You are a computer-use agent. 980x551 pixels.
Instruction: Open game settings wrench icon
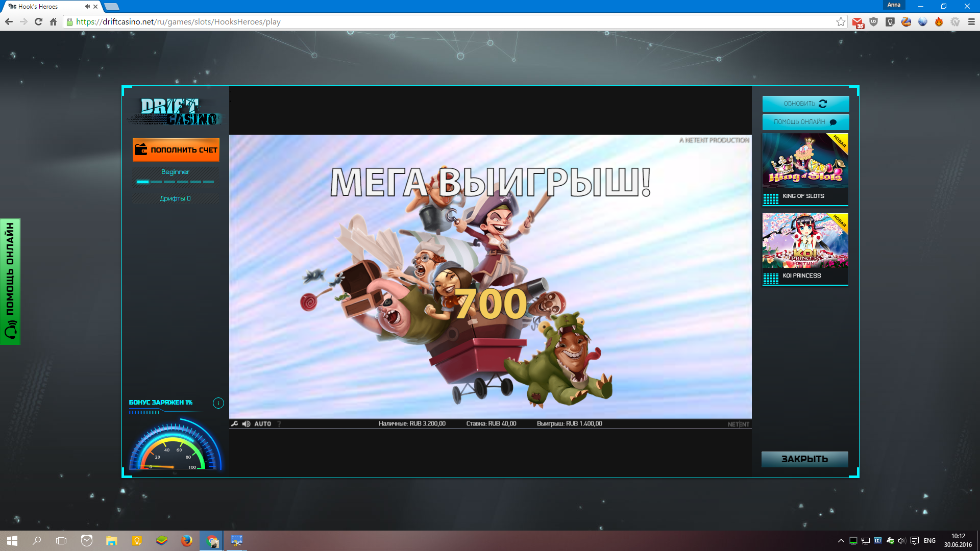(234, 423)
